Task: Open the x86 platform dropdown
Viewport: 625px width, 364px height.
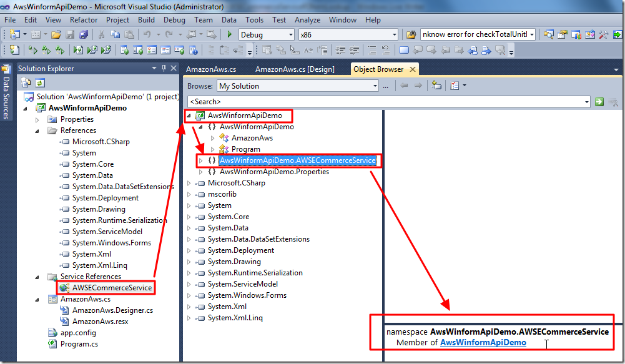Action: (394, 35)
